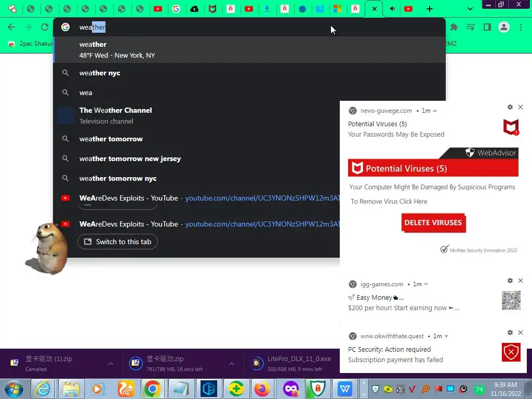Click the taskbar clock showing 9:39 AM
The width and height of the screenshot is (532, 399).
pyautogui.click(x=506, y=389)
